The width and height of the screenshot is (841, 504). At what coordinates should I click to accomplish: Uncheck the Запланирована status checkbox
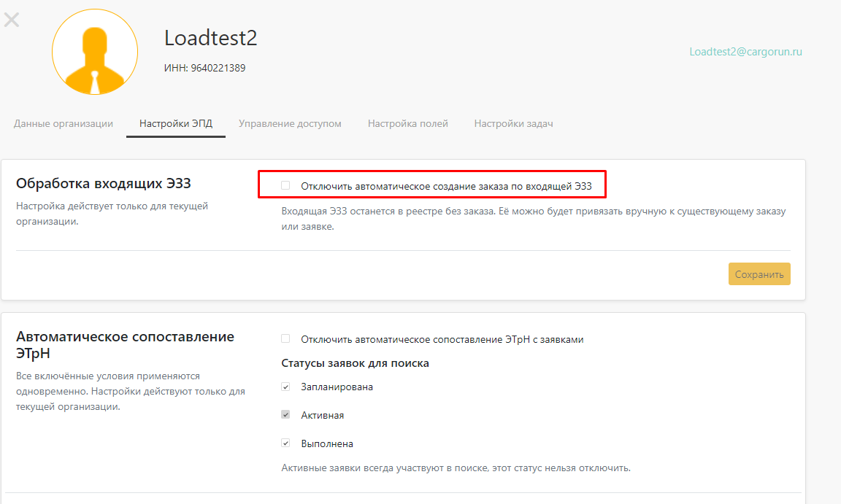pyautogui.click(x=285, y=386)
